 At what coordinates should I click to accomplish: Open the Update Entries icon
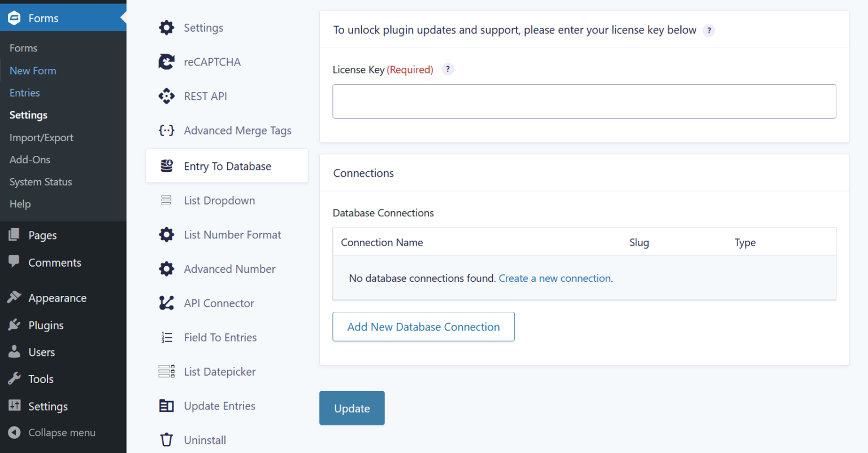166,406
